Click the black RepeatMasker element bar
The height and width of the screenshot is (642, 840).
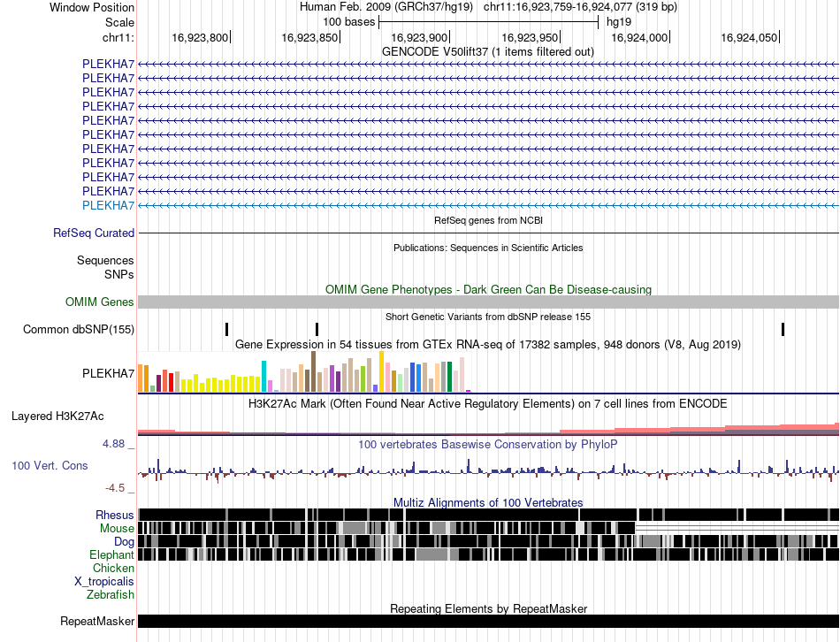pyautogui.click(x=489, y=621)
